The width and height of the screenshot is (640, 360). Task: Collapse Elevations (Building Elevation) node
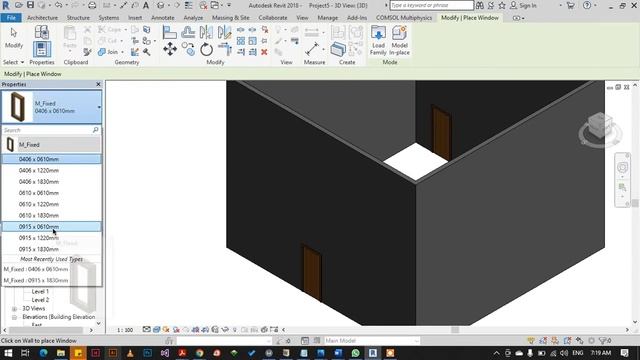[x=14, y=317]
